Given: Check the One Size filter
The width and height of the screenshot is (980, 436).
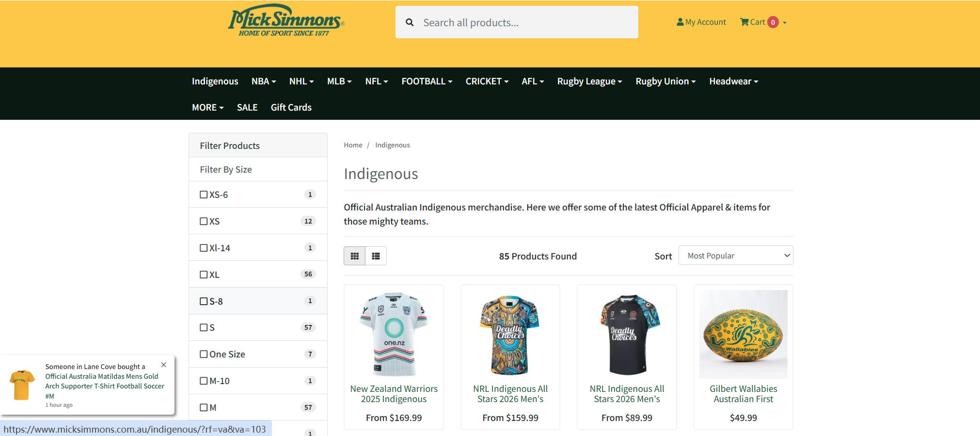Looking at the screenshot, I should point(204,354).
